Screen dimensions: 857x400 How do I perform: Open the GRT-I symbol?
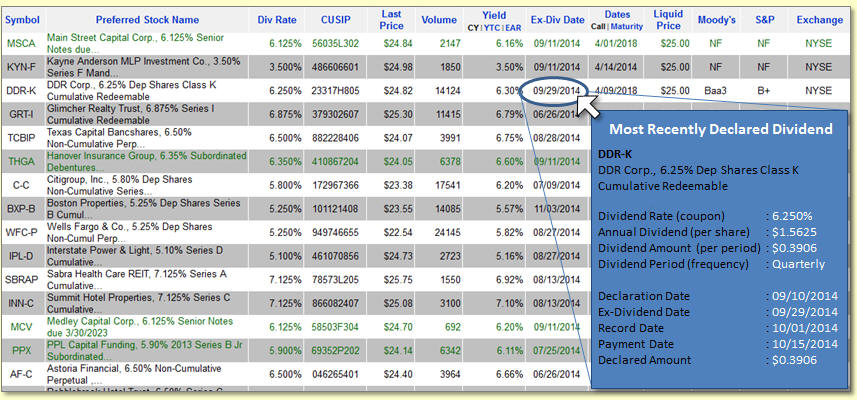coord(22,114)
